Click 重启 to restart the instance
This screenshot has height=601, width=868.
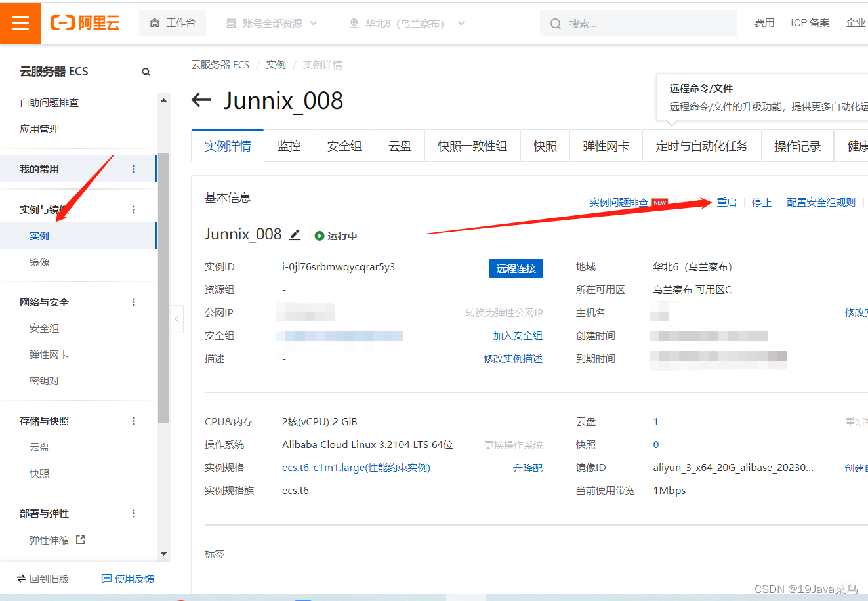[x=727, y=202]
